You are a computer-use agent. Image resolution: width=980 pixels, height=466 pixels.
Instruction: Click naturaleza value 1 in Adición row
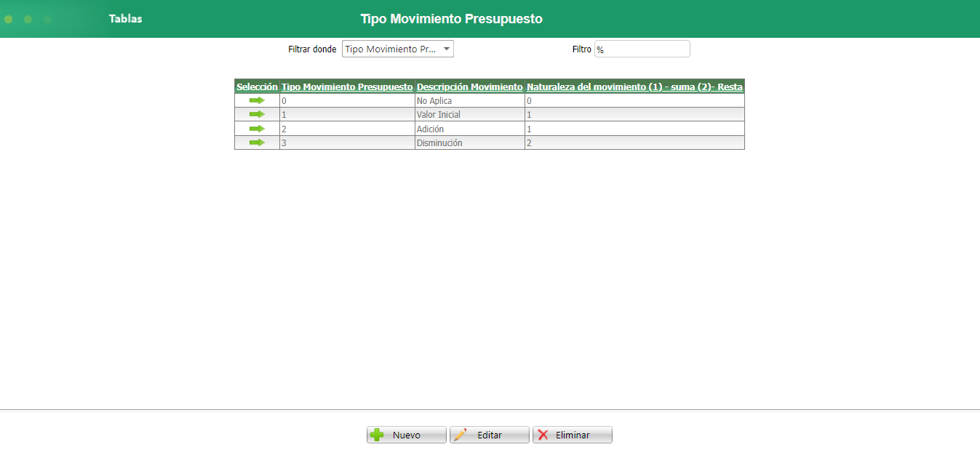[634, 129]
